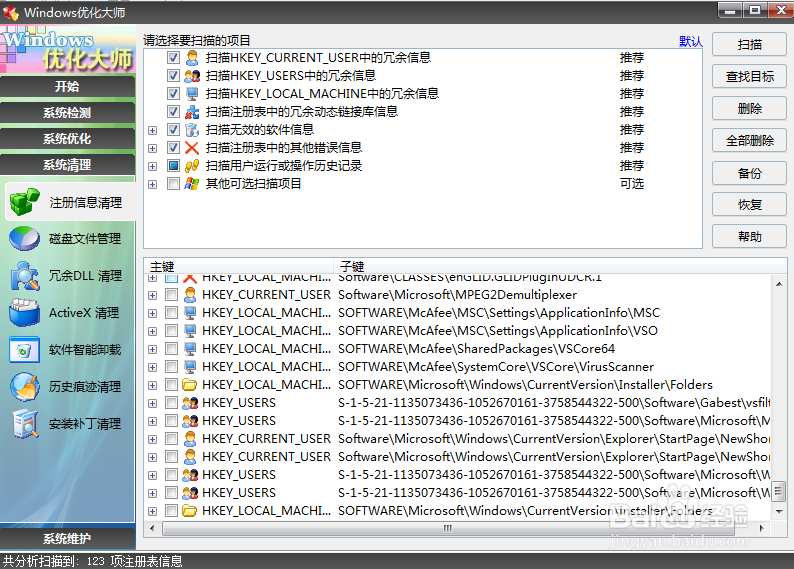Click the Windows flag icon for 其他可选扫描项目

(x=192, y=184)
